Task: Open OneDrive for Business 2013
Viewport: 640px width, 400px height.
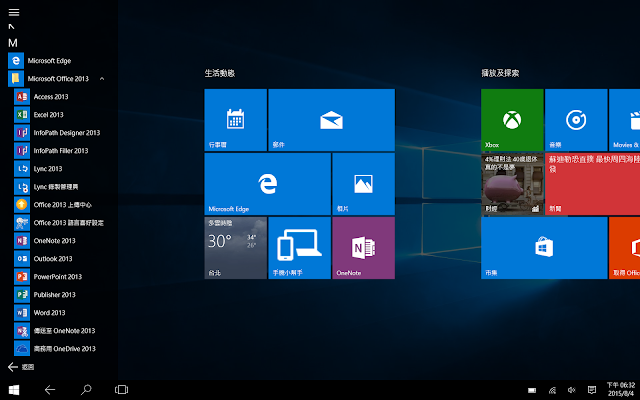Action: pos(61,348)
